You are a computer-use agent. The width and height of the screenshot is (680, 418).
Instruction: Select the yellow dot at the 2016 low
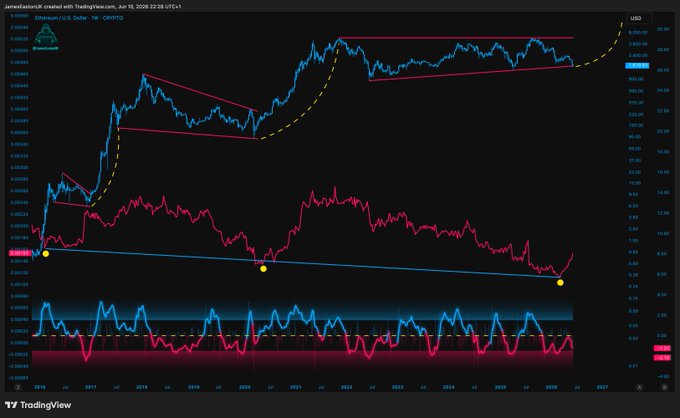(46, 254)
